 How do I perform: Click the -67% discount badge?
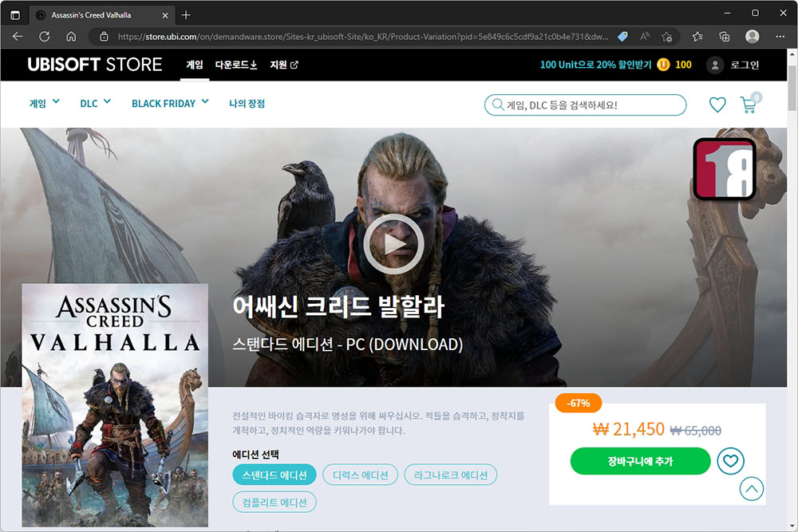click(578, 403)
